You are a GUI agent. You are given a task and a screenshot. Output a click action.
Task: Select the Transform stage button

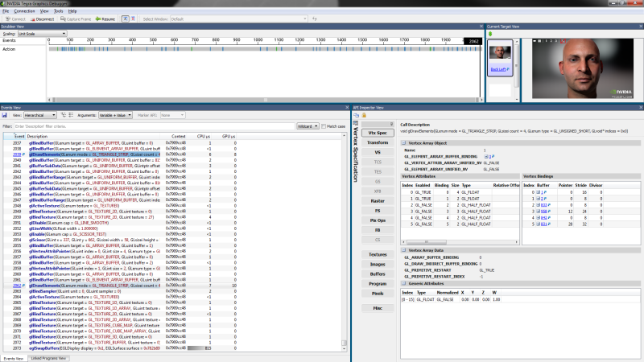[378, 142]
